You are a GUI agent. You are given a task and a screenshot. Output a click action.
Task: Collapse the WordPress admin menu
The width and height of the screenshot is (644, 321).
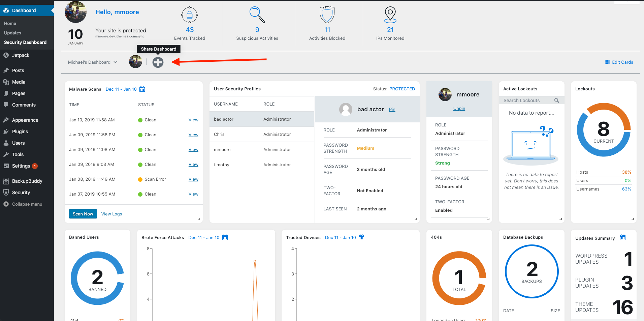(x=27, y=204)
